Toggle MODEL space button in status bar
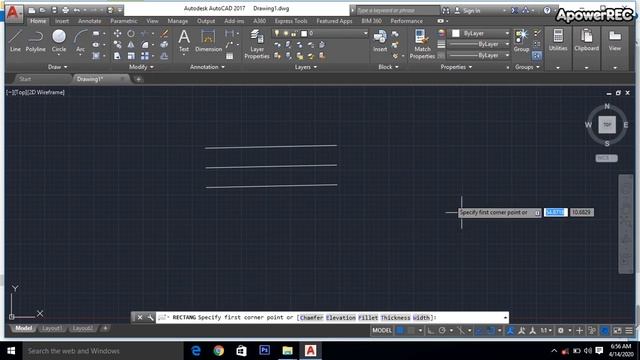The image size is (640, 360). tap(382, 330)
